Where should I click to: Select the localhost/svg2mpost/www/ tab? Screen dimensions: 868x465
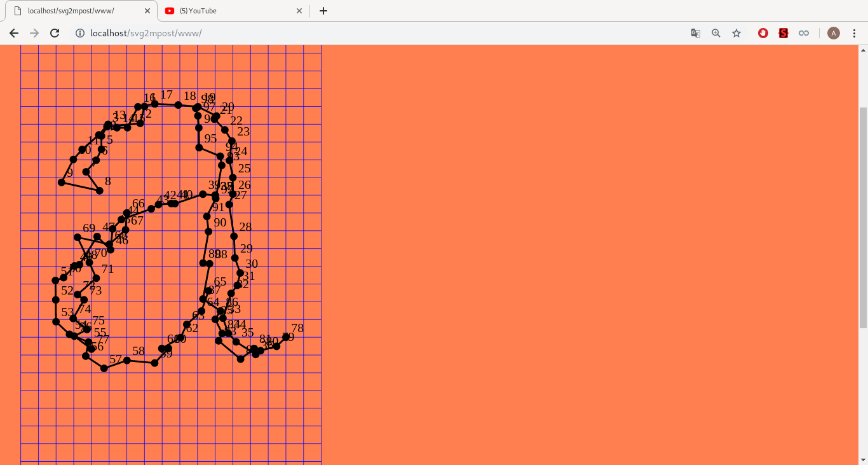tap(76, 11)
